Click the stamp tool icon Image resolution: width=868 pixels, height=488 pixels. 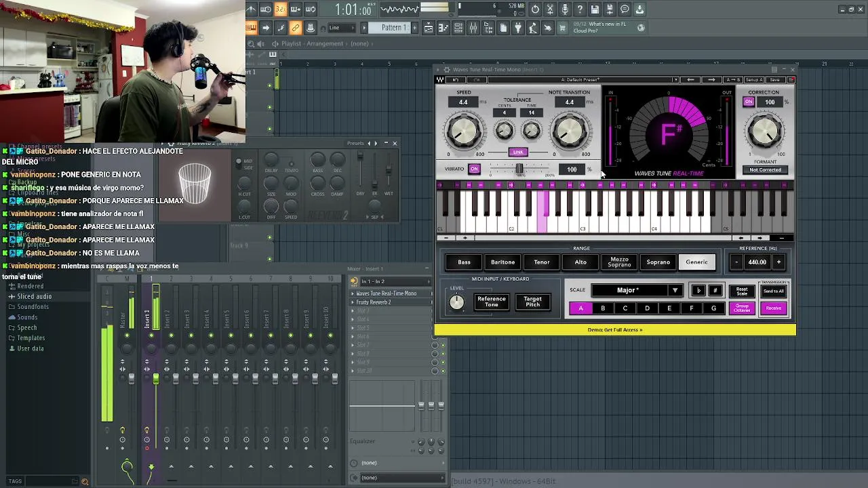coord(311,28)
